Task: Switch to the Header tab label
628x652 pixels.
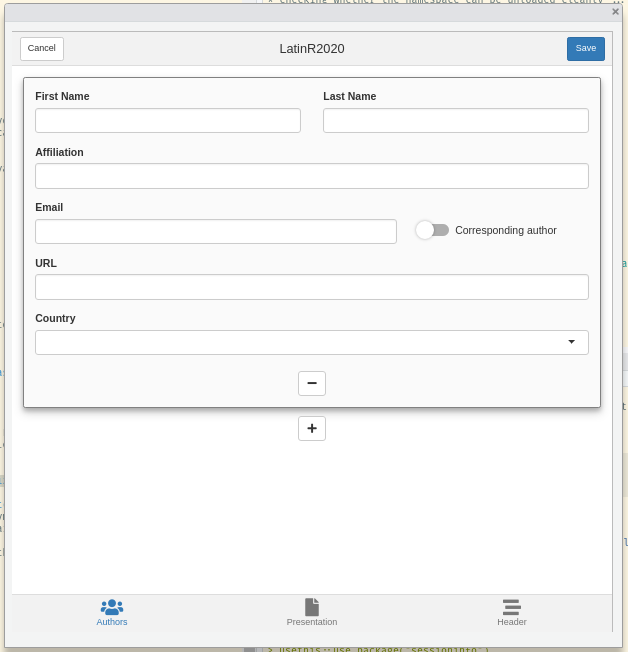Action: click(x=511, y=622)
